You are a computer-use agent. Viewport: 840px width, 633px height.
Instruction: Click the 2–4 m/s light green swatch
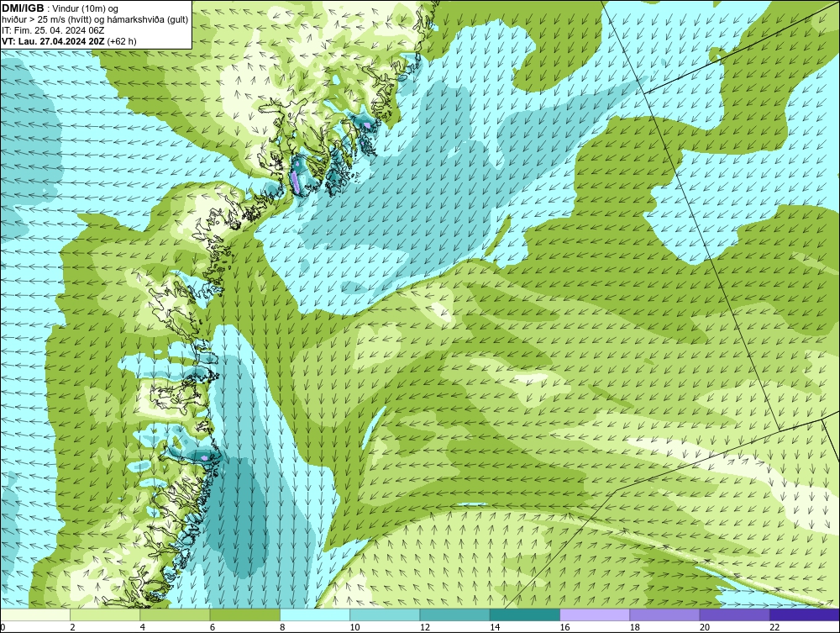(x=105, y=615)
